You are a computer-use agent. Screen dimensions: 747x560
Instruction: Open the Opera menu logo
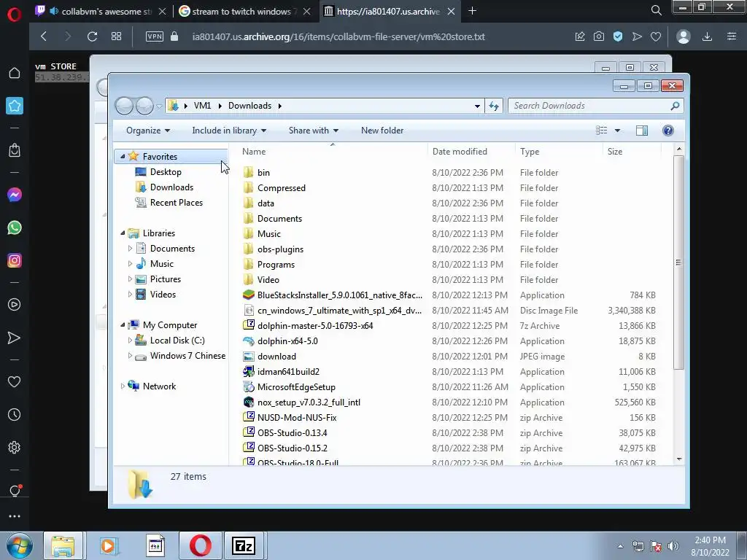15,15
